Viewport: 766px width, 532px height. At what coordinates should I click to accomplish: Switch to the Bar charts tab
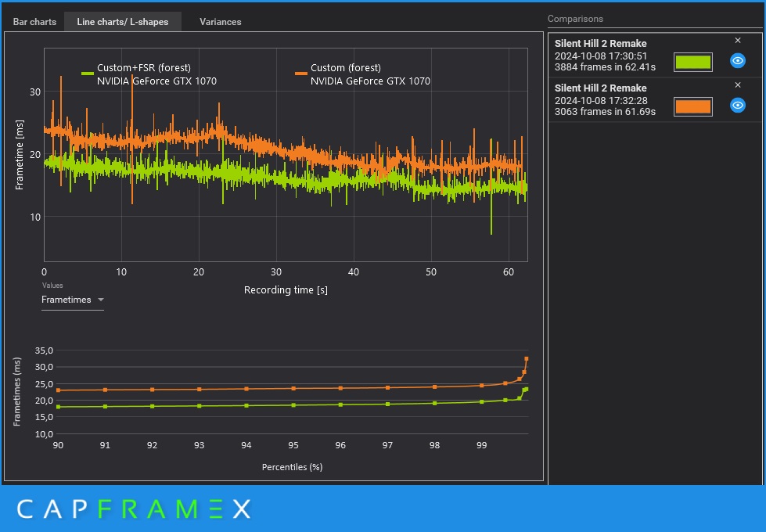pos(34,22)
